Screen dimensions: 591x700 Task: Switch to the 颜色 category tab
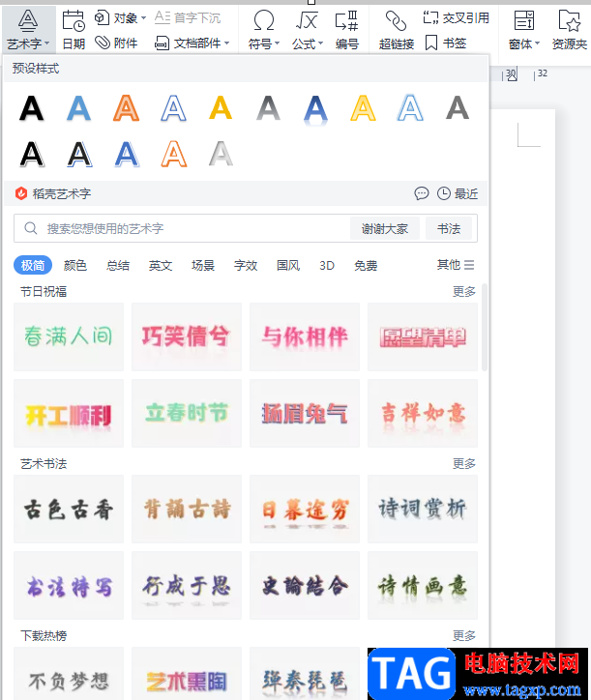75,265
